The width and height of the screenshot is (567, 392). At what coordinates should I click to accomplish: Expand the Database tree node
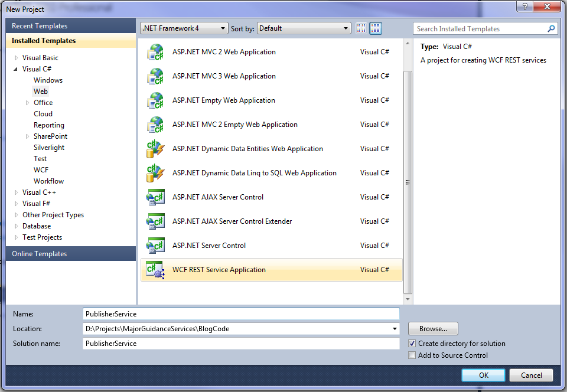(17, 226)
